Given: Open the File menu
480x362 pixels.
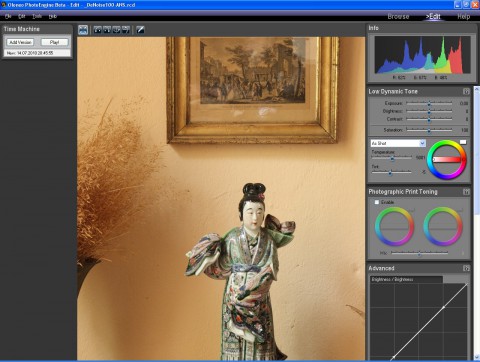Looking at the screenshot, I should click(x=8, y=16).
